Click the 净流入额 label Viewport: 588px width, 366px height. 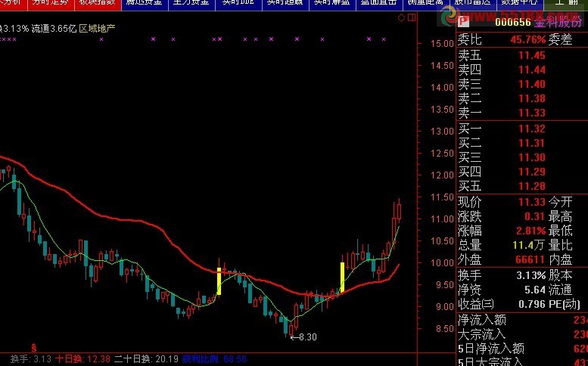tap(482, 321)
